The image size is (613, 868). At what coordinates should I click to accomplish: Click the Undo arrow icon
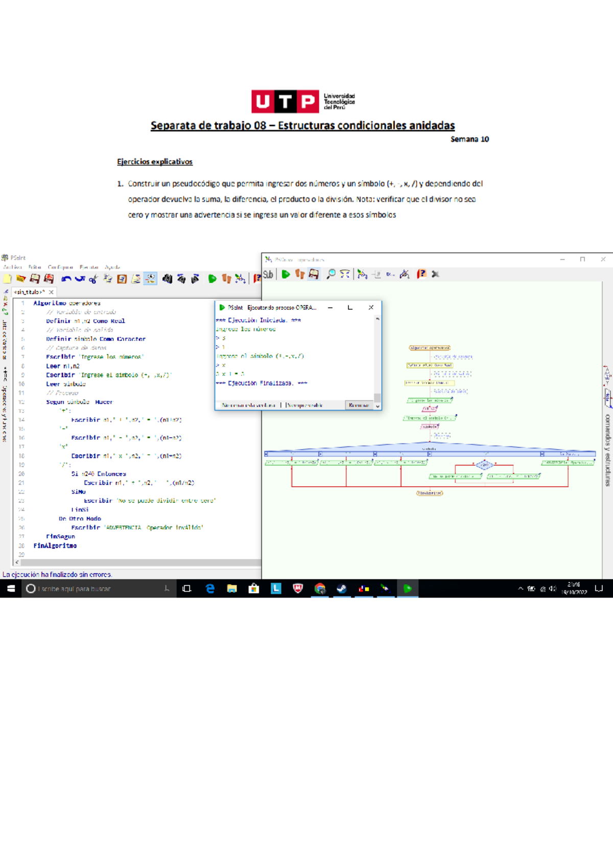pos(66,279)
